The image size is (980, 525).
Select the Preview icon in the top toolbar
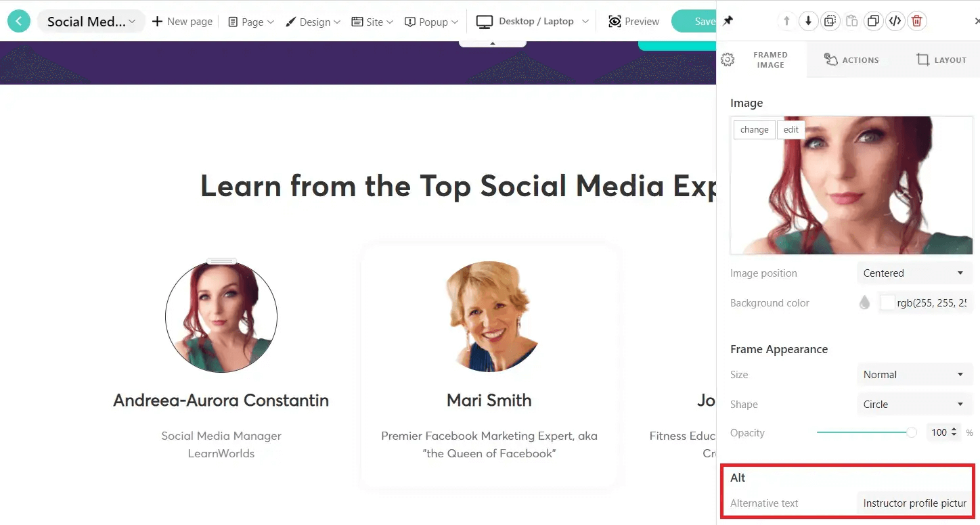[615, 21]
